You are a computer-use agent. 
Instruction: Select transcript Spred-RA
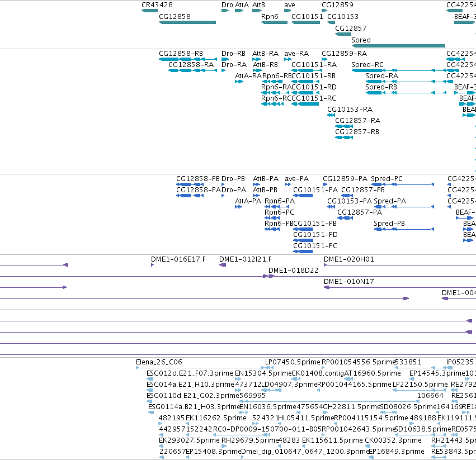click(381, 76)
